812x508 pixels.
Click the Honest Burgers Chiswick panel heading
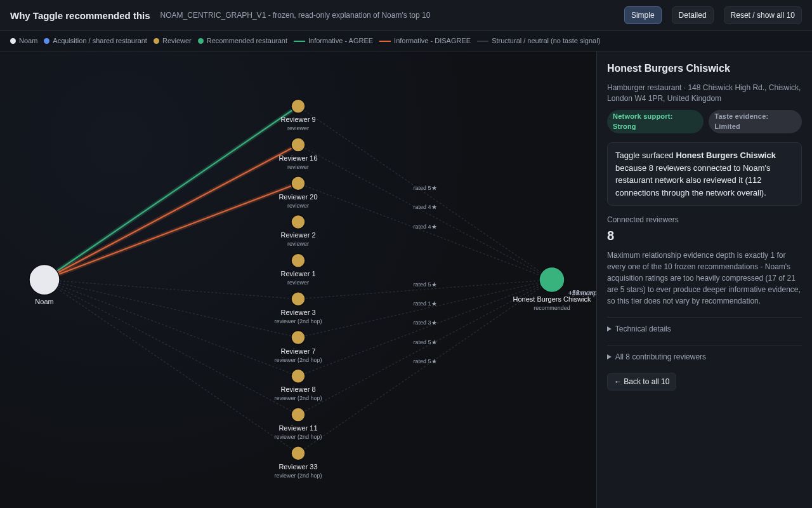[x=669, y=69]
